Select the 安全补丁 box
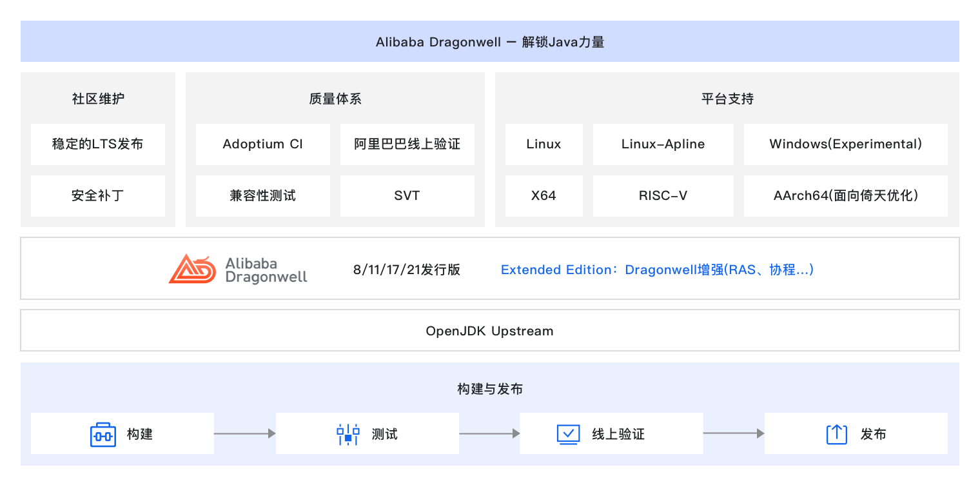Image resolution: width=980 pixels, height=485 pixels. point(98,196)
